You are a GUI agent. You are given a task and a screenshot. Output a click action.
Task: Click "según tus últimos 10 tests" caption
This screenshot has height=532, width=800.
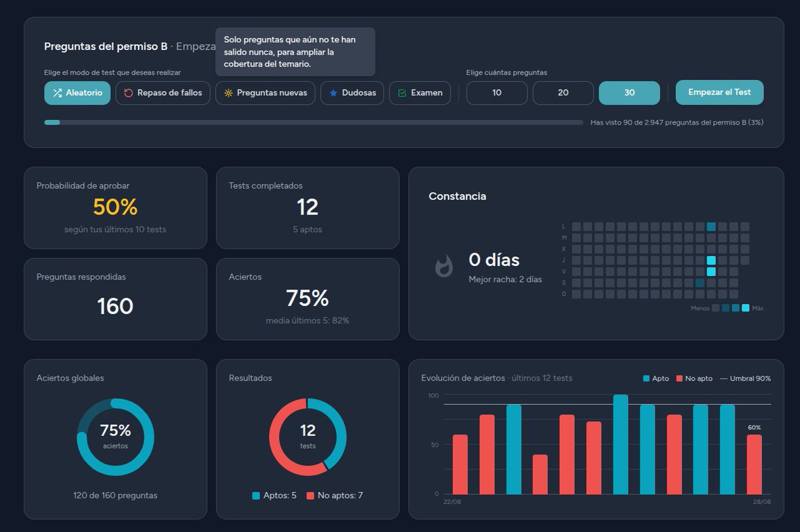115,229
